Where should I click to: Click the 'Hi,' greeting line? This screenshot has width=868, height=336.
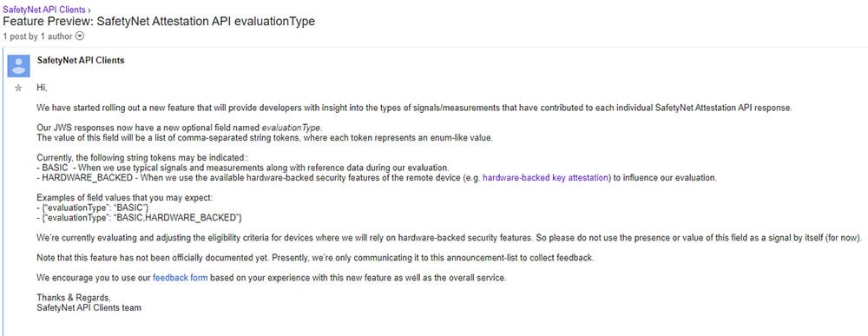coord(43,88)
